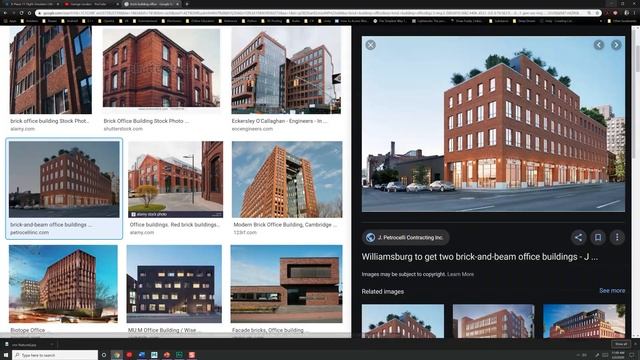Viewport: 640px width, 360px height.
Task: Click 'Modern Brick Office Building, Cambridge' caption
Action: coord(285,224)
